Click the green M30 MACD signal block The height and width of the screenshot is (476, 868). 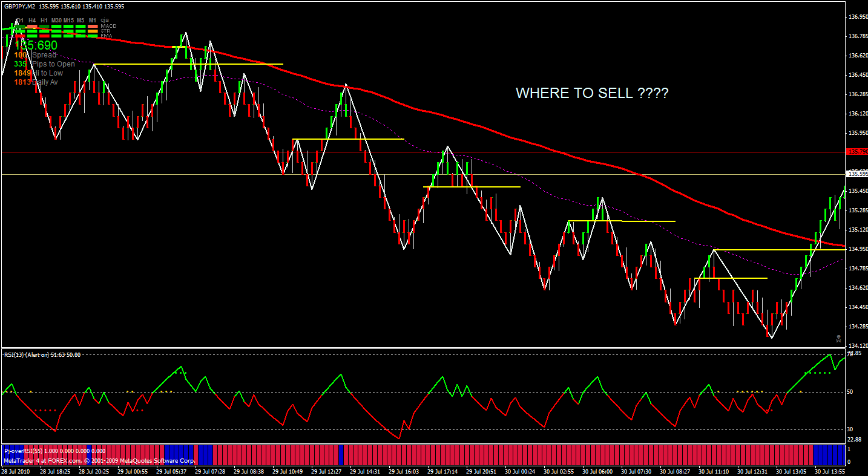pyautogui.click(x=56, y=26)
